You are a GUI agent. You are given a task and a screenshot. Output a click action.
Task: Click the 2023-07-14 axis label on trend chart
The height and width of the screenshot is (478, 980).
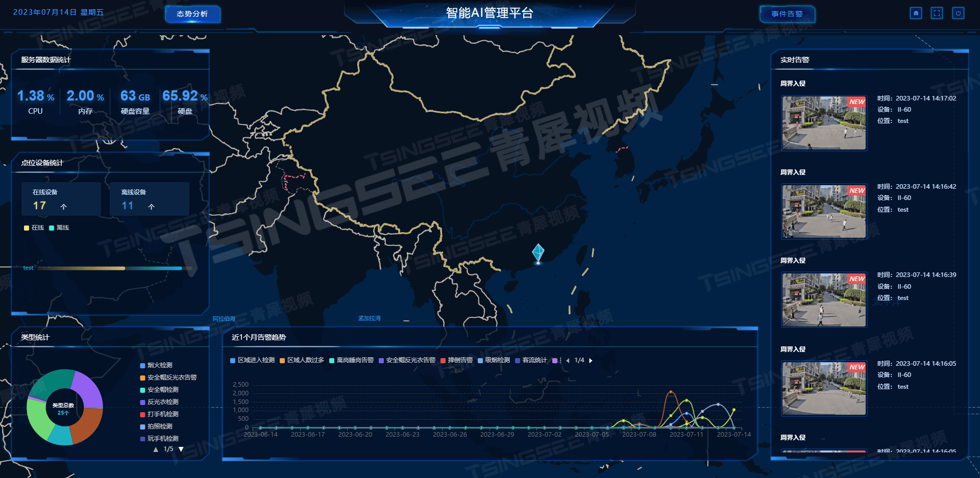pyautogui.click(x=734, y=435)
